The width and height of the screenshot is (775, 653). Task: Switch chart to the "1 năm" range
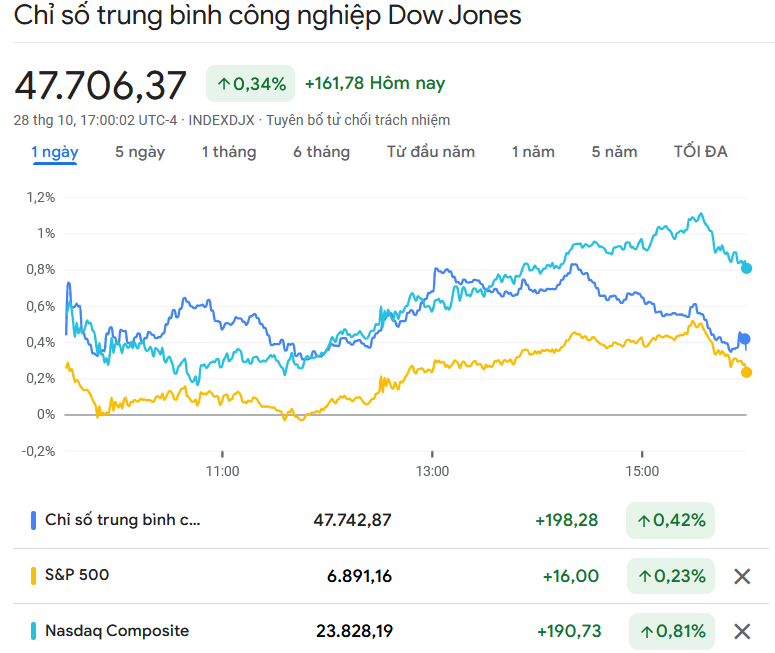point(533,152)
